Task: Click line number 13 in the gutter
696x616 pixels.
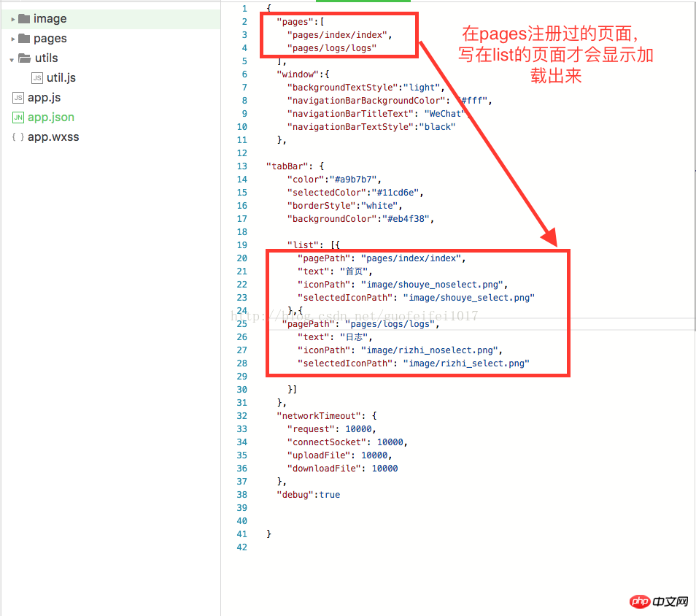Action: tap(242, 166)
